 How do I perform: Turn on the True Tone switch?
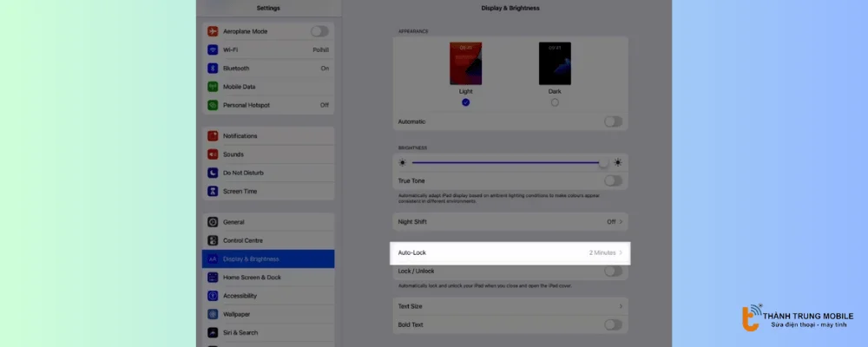point(613,180)
